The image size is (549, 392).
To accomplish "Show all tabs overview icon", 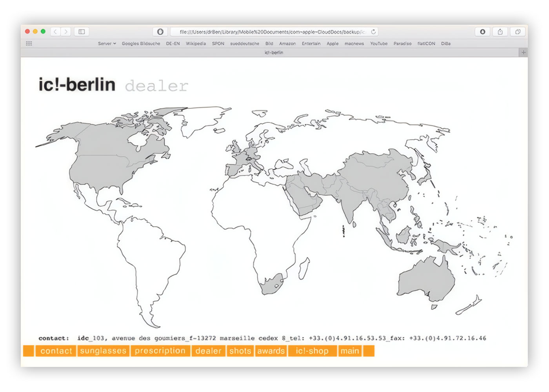I will [518, 32].
